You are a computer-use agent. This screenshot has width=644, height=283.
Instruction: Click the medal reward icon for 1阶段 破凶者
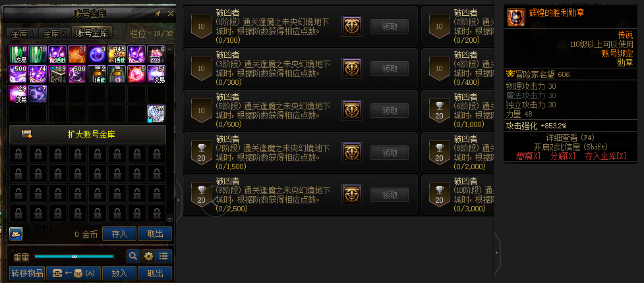(352, 26)
